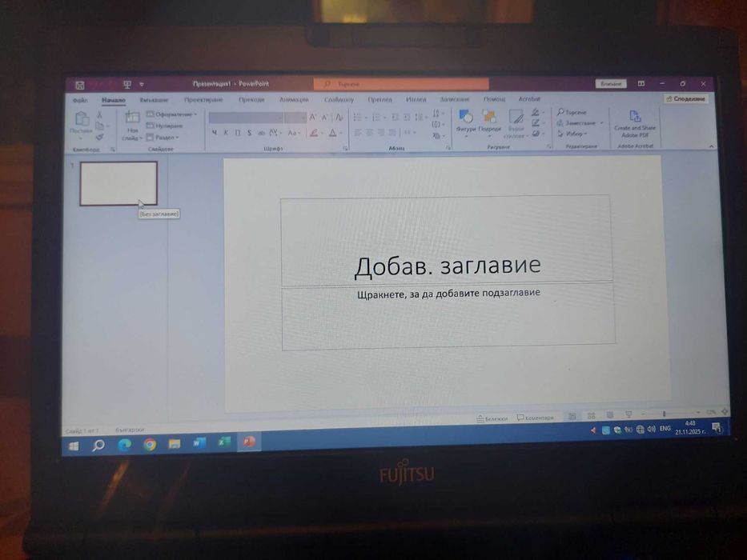747x560 pixels.
Task: Switch to the Слайдшоу tab
Action: click(x=339, y=100)
